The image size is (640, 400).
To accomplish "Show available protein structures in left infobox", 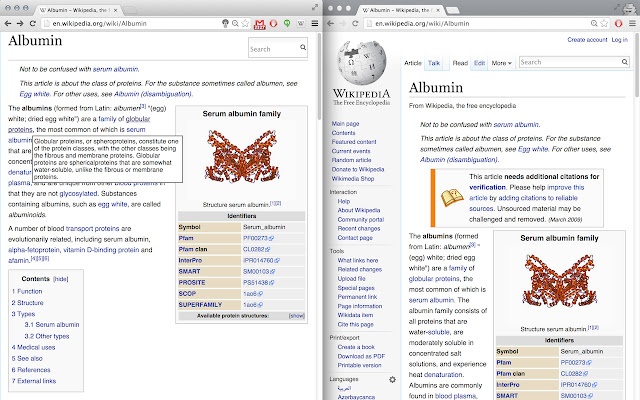I will click(x=297, y=316).
